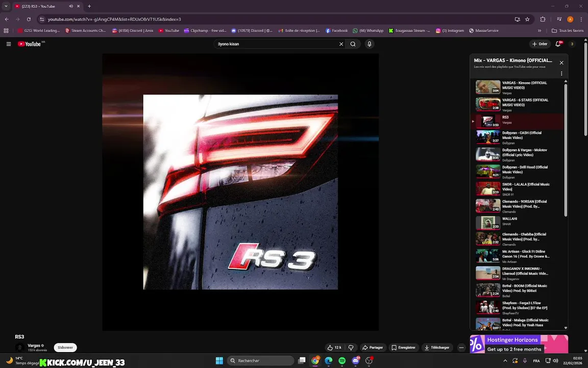Run the search with magnifier button
Viewport: 588px width, 368px height.
[x=353, y=44]
